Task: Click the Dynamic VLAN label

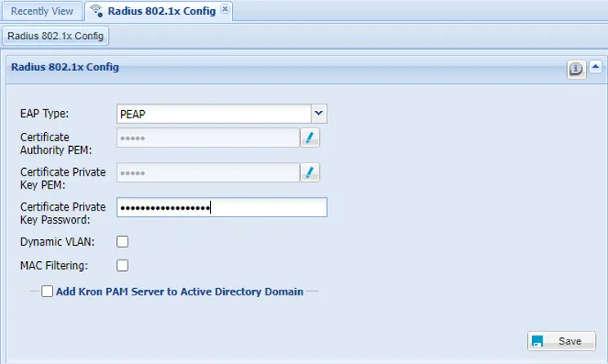Action: point(57,242)
